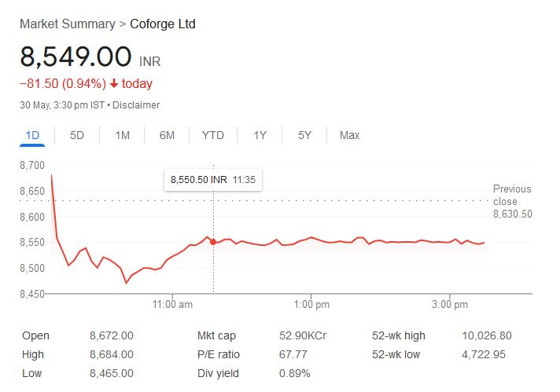Select the YTD range tab
The width and height of the screenshot is (560, 392).
[212, 135]
